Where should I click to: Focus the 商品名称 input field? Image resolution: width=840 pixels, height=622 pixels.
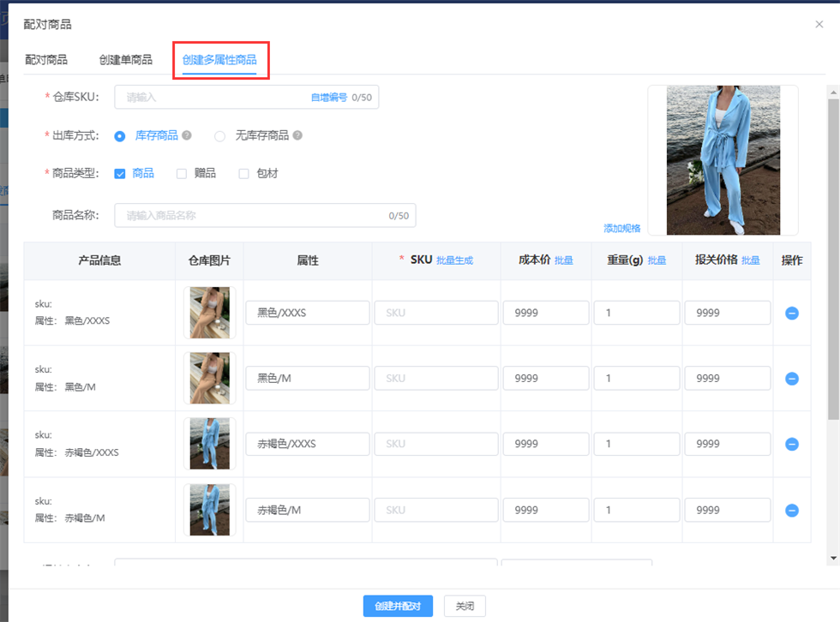265,215
